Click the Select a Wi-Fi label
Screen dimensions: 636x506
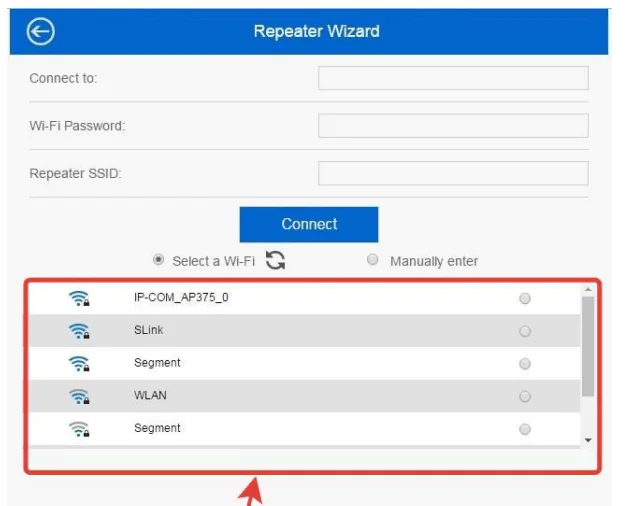214,261
